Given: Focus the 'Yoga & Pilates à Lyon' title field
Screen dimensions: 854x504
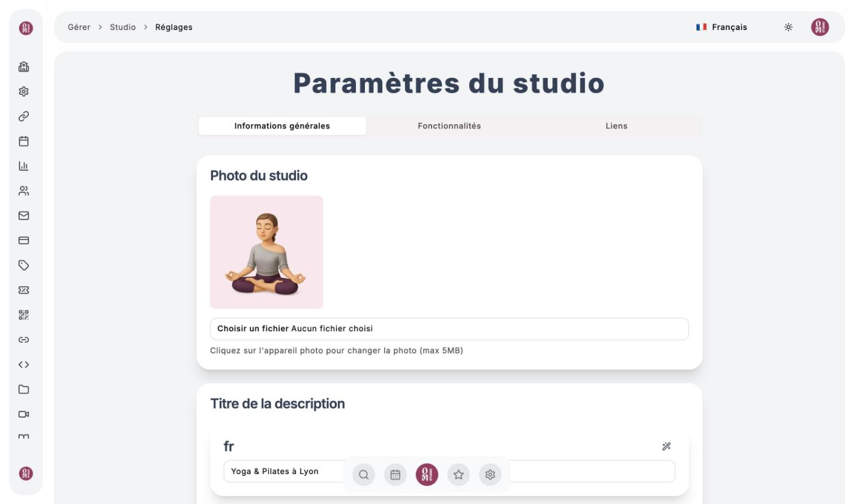Looking at the screenshot, I should click(450, 472).
